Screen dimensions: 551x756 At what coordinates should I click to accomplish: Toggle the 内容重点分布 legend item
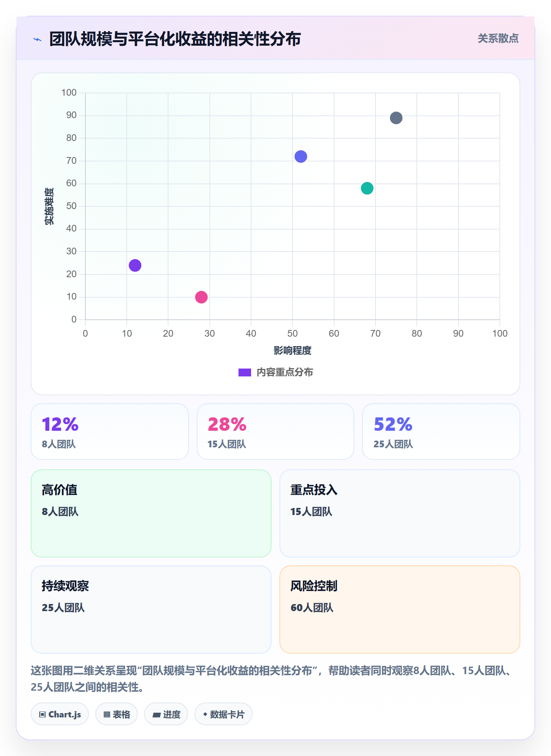click(x=275, y=372)
